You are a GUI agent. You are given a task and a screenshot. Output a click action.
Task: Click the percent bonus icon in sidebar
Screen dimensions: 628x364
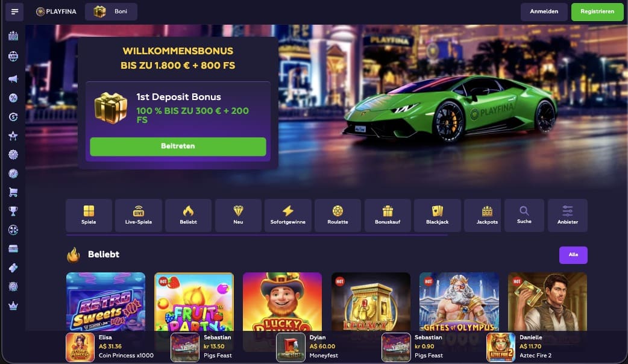coord(13,98)
